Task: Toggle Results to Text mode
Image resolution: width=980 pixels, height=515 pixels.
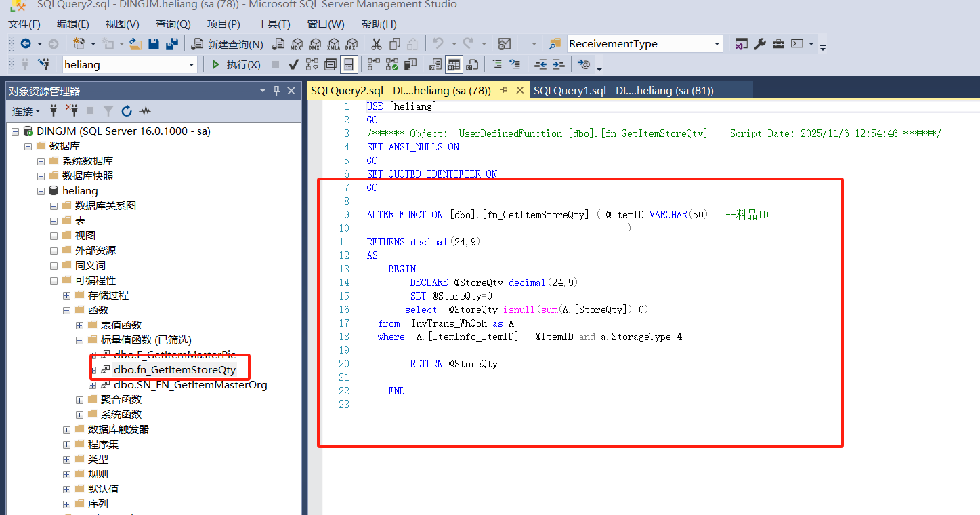Action: pos(435,64)
